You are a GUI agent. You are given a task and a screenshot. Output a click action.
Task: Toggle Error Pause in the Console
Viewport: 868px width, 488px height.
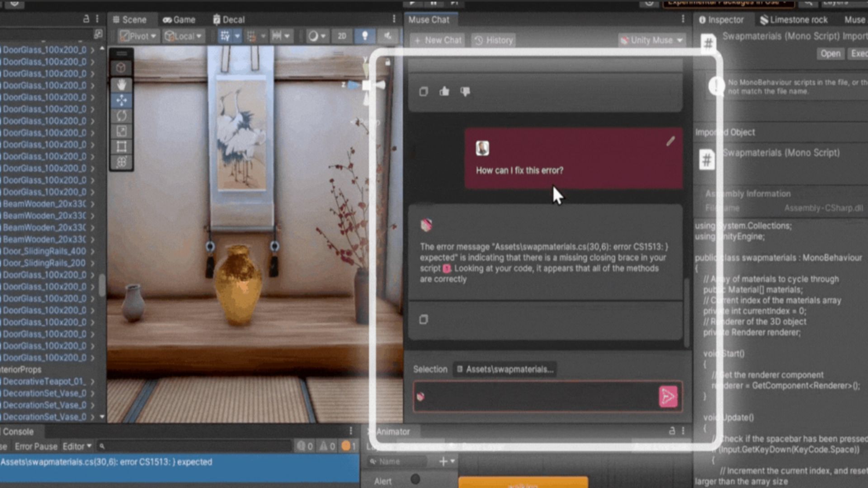point(36,446)
